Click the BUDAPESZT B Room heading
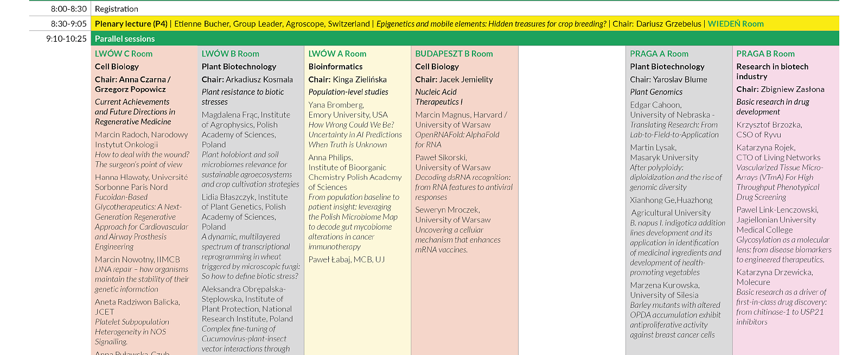This screenshot has width=868, height=355. pyautogui.click(x=454, y=54)
